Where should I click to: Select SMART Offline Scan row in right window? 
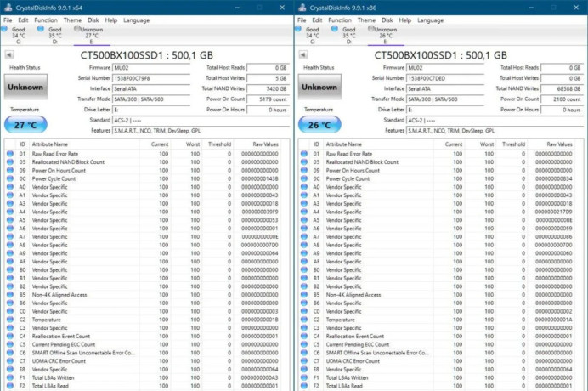point(438,353)
